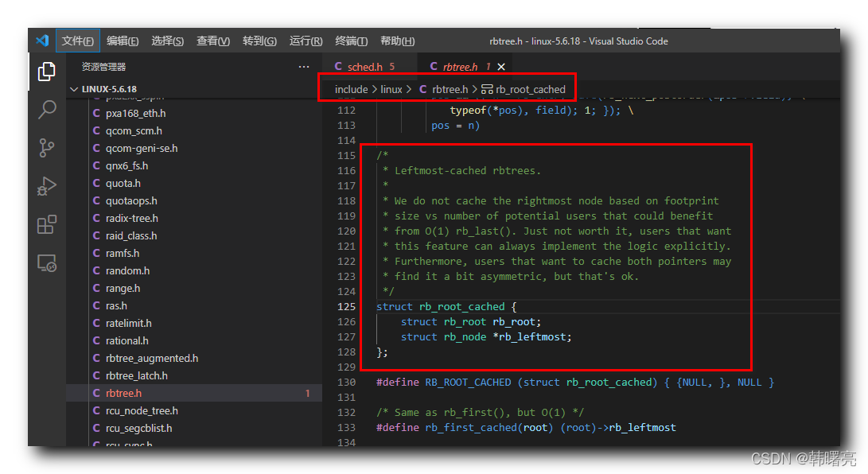Open the Remote Explorer view
This screenshot has width=868, height=474.
[46, 262]
